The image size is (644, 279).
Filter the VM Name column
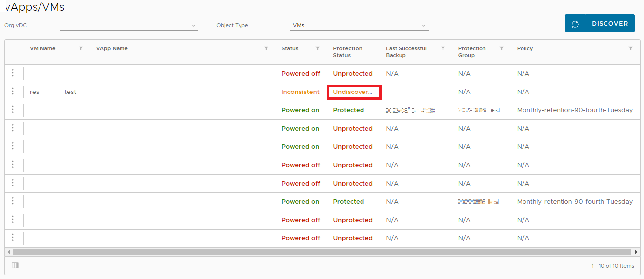[81, 48]
